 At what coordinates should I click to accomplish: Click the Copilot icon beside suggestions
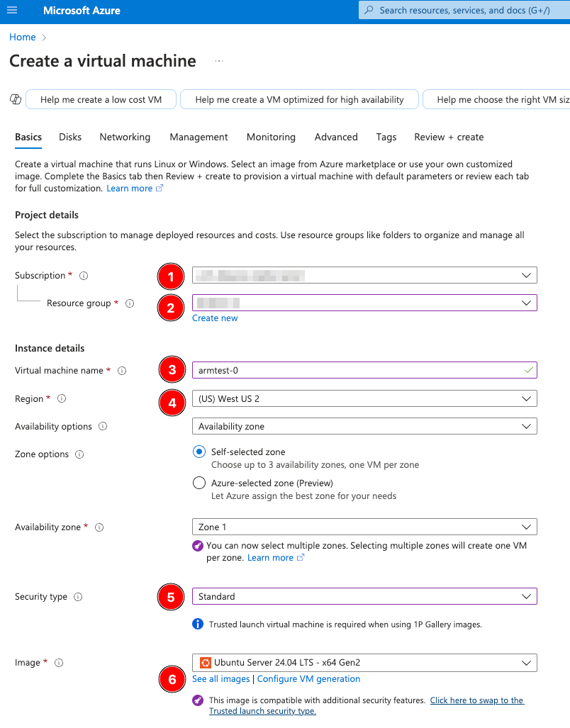click(x=16, y=99)
